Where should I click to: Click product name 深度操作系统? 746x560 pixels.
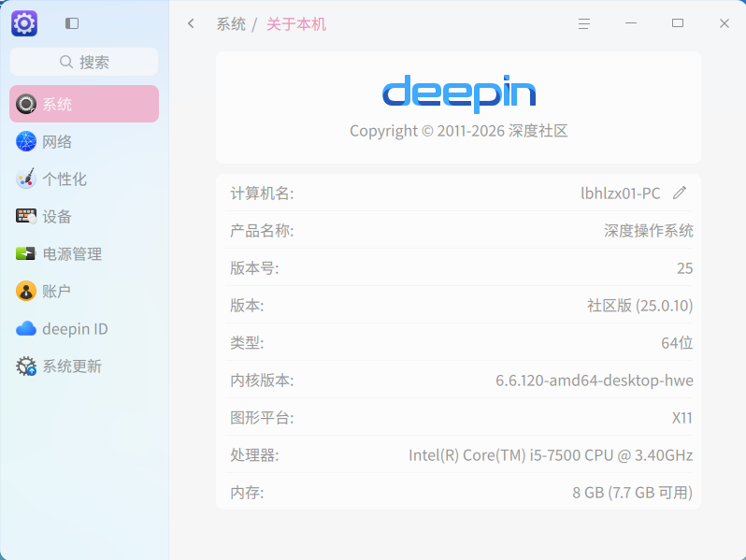[649, 231]
